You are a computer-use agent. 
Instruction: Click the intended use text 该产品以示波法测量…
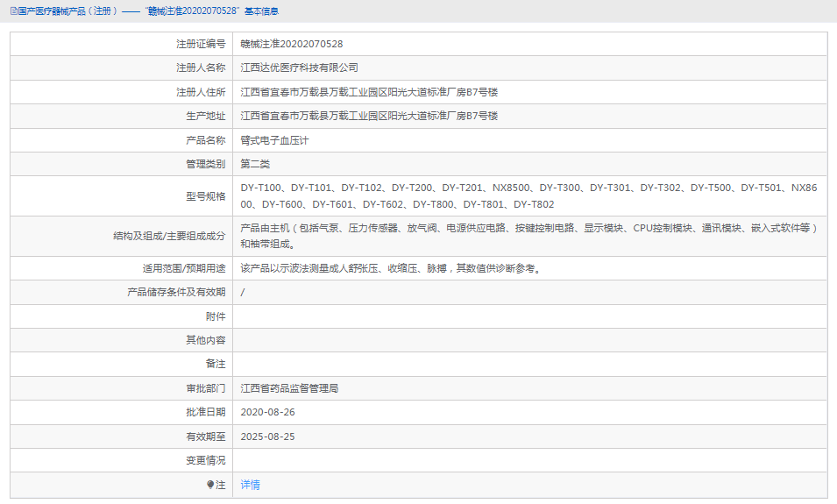pos(392,268)
